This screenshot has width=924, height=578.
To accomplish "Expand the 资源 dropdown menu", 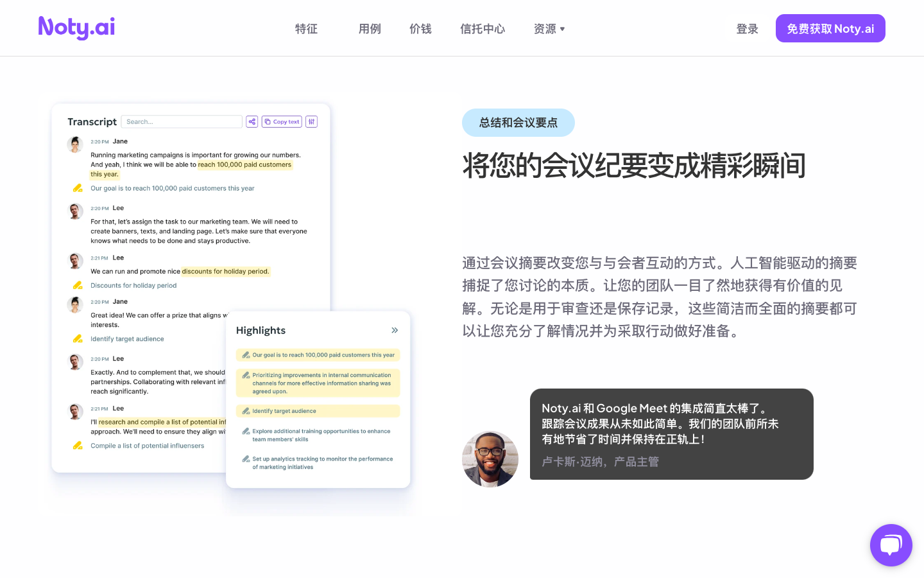I will click(x=549, y=28).
